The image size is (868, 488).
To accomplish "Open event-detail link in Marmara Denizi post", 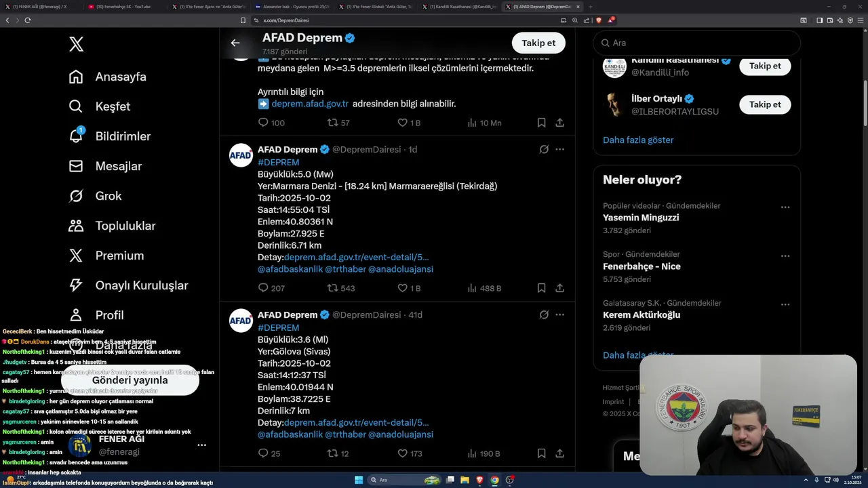I will (357, 258).
